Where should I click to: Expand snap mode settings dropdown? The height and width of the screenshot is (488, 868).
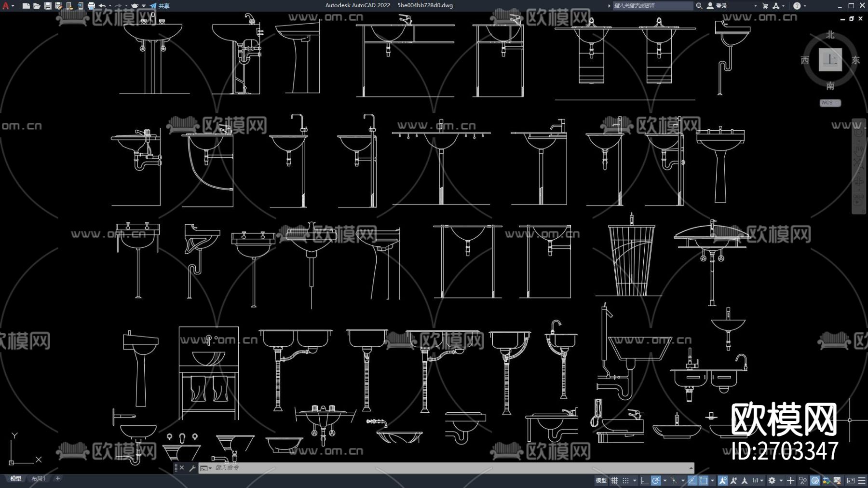coord(634,480)
